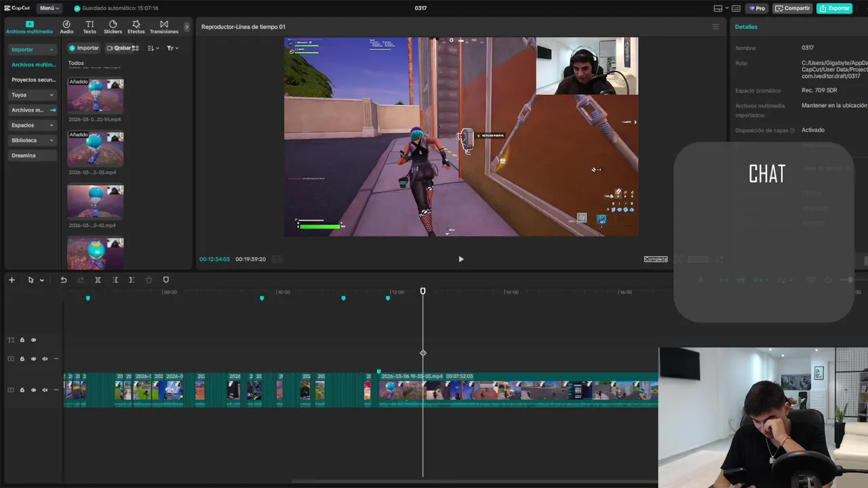Expand the Archivos m... section with dot
The width and height of the screenshot is (868, 488).
[33, 110]
